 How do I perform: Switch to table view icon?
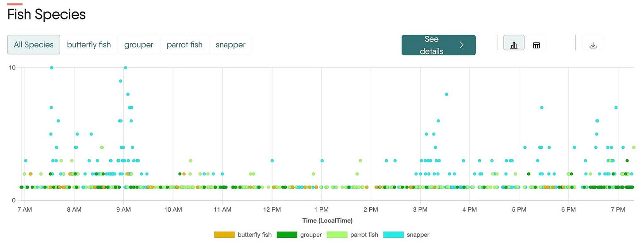click(x=536, y=45)
